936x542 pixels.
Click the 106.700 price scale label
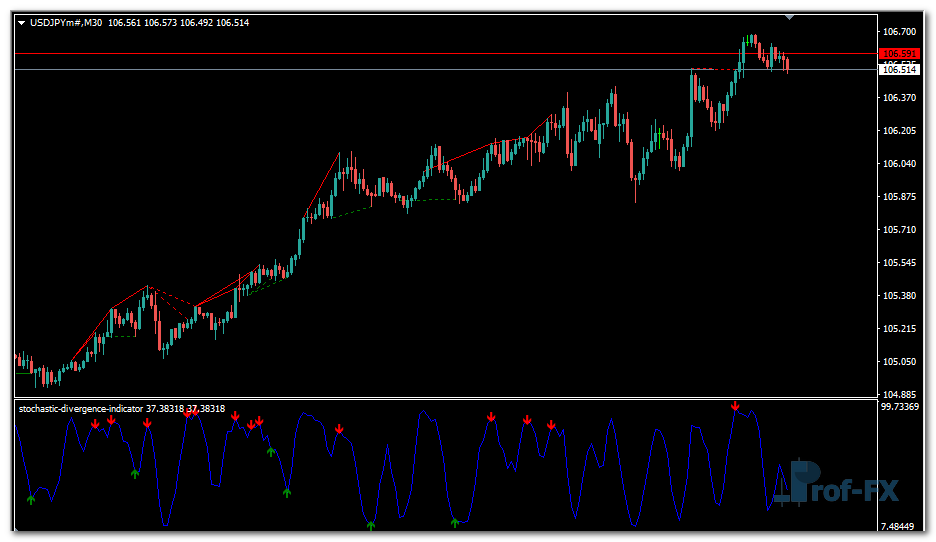pyautogui.click(x=899, y=32)
